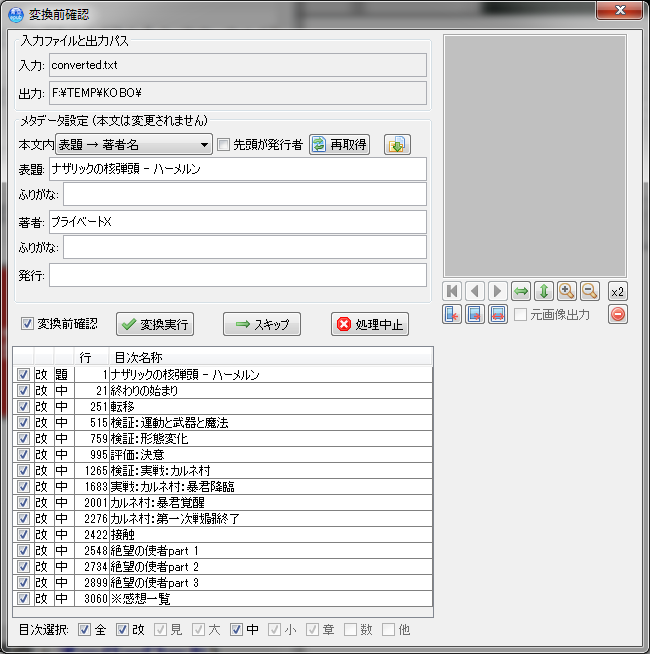The width and height of the screenshot is (650, 654).
Task: Click 入力 field showing converted.txt
Action: pyautogui.click(x=238, y=65)
